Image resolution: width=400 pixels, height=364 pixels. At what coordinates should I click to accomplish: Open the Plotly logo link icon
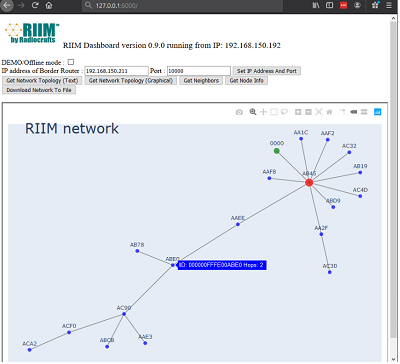point(377,112)
